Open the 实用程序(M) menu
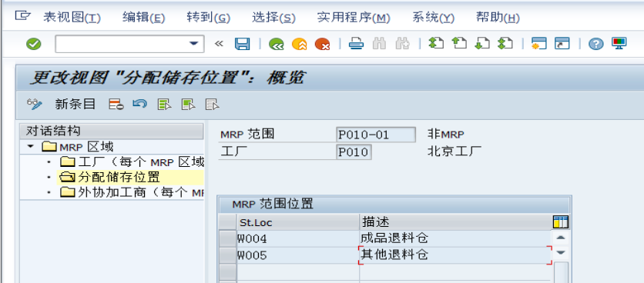Viewport: 644px width, 283px height. click(x=354, y=17)
